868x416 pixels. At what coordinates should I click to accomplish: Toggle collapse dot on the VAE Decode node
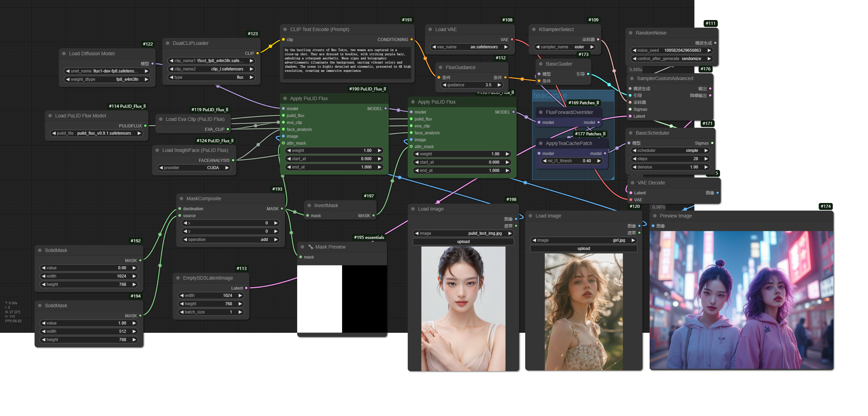pyautogui.click(x=633, y=183)
